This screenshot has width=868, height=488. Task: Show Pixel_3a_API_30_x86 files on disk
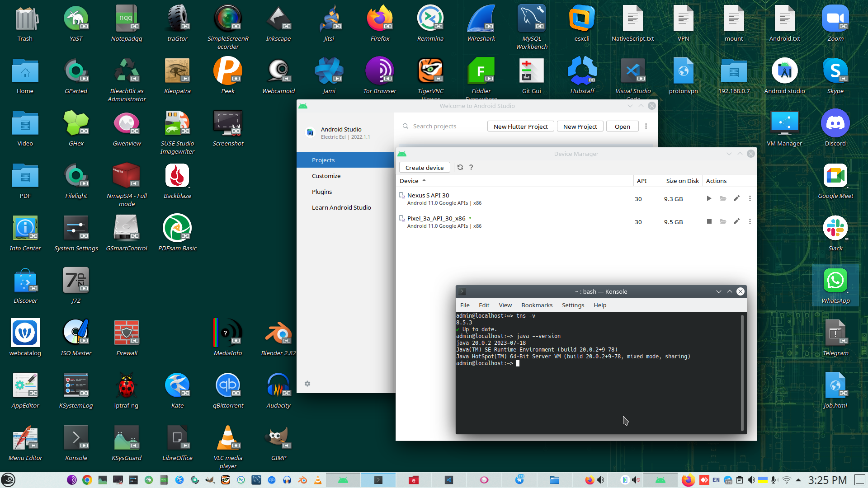pos(723,222)
